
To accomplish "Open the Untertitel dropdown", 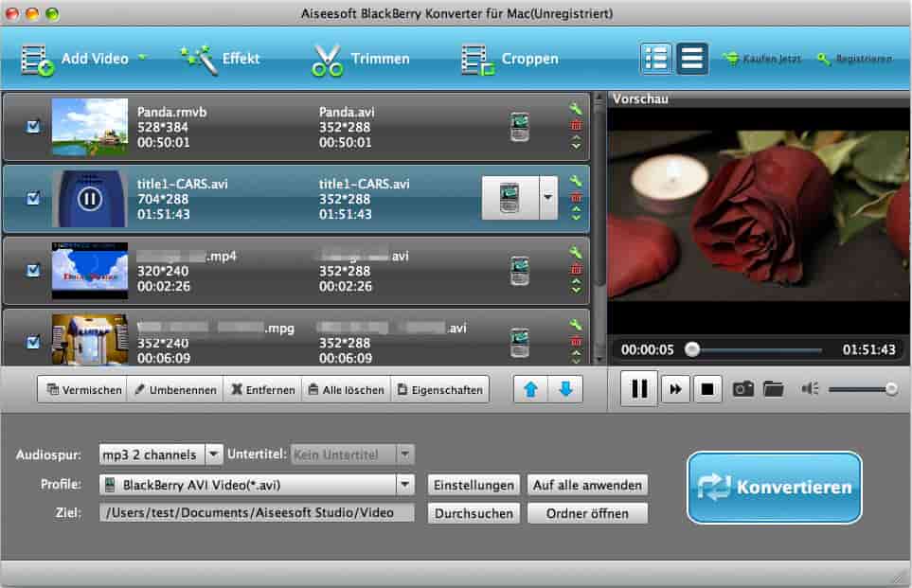I will pyautogui.click(x=352, y=454).
